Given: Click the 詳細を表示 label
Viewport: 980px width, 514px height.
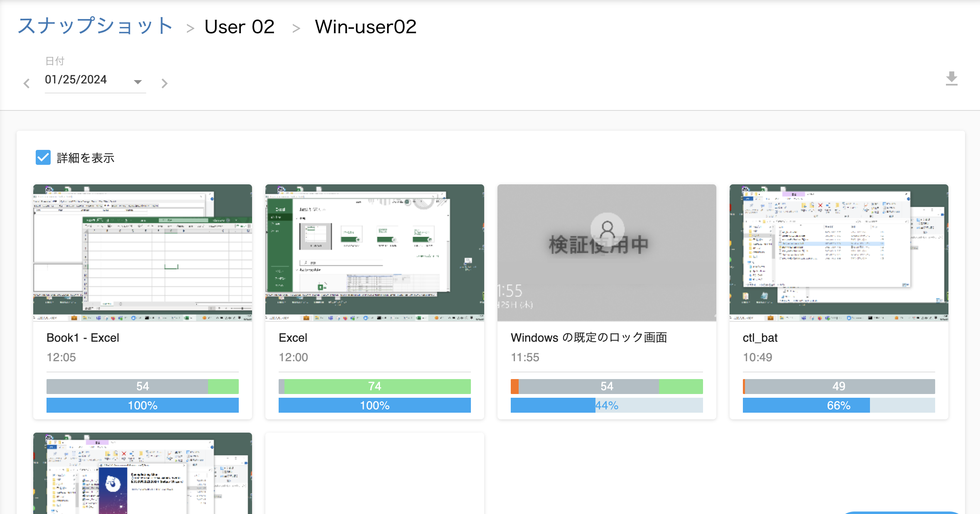Looking at the screenshot, I should pos(86,158).
